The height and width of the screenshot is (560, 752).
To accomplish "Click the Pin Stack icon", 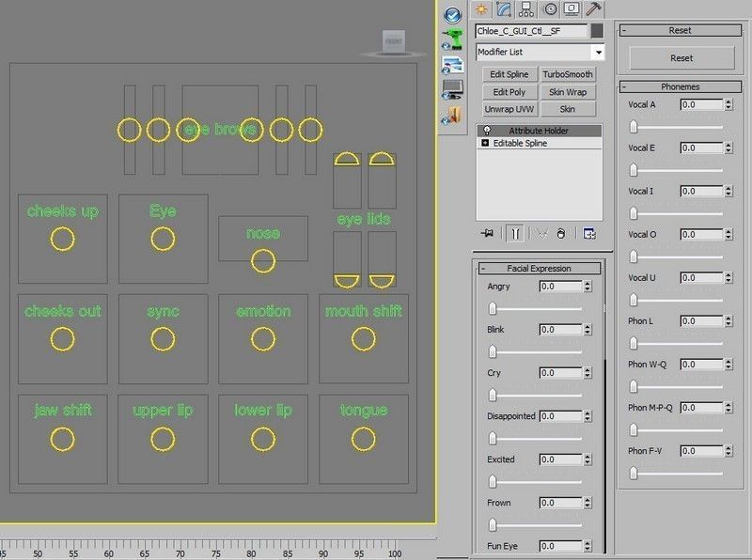I will [x=487, y=234].
